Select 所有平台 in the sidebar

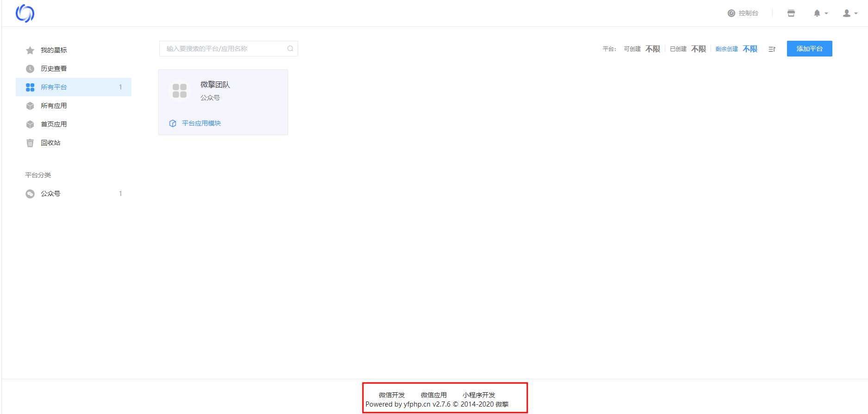[x=74, y=87]
